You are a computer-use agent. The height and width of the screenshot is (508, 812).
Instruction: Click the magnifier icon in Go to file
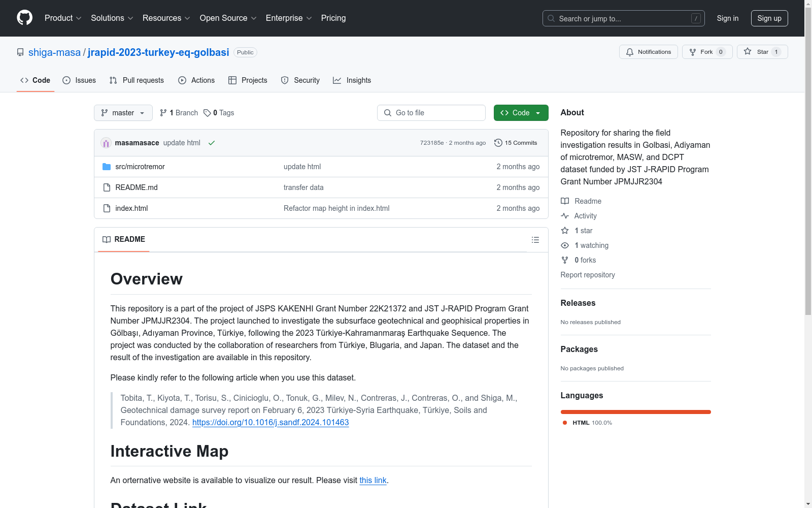coord(388,113)
